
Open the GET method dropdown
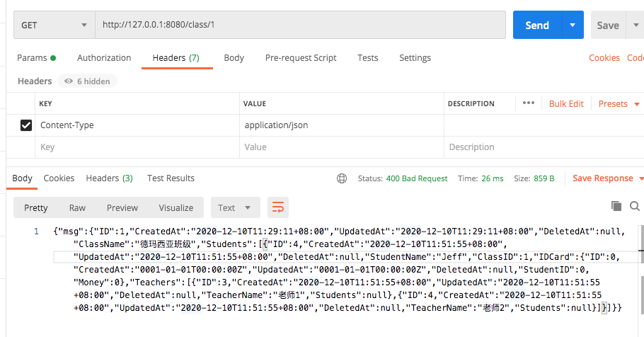coord(54,25)
